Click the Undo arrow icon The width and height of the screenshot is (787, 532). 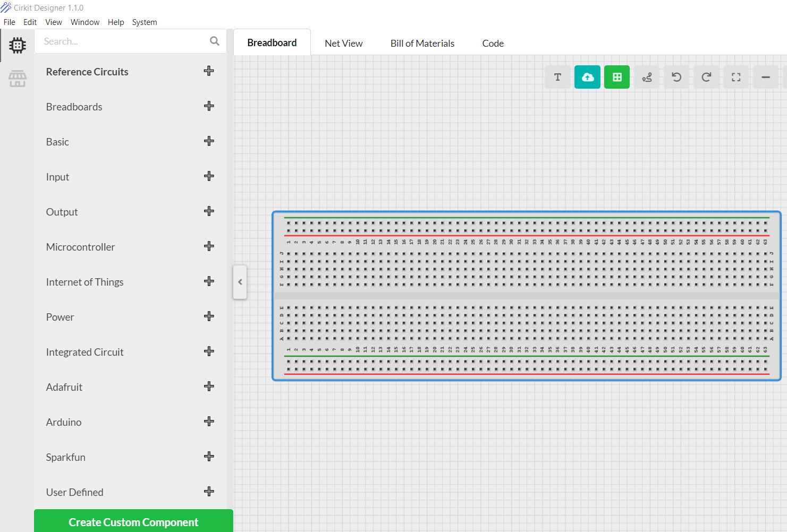click(x=676, y=77)
